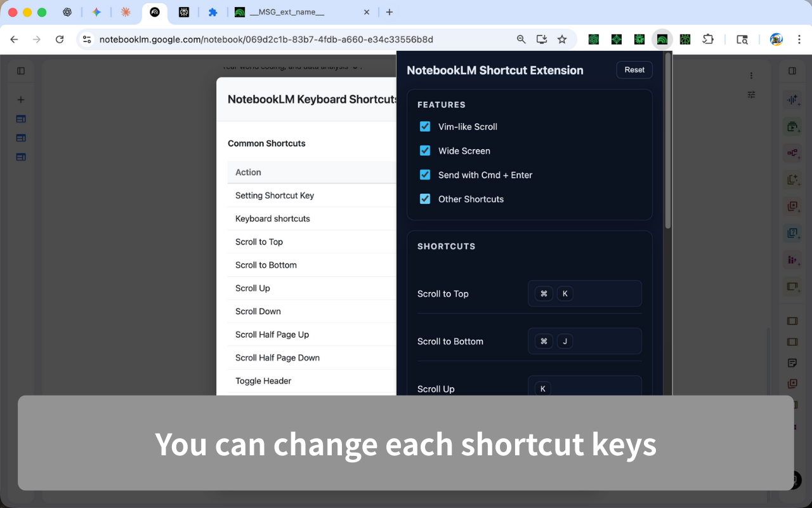Open the Chrome extensions puzzle menu

coord(708,39)
